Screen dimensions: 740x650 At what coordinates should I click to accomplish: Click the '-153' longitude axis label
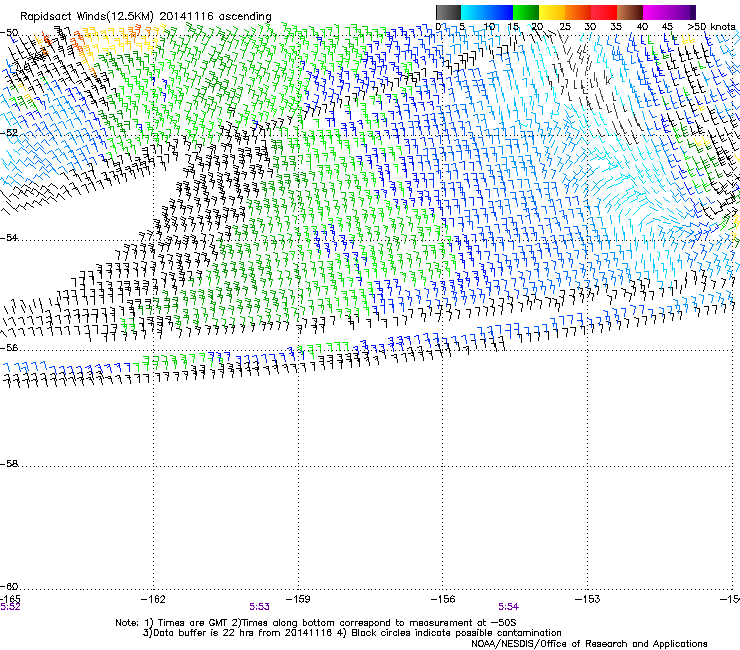coord(588,599)
